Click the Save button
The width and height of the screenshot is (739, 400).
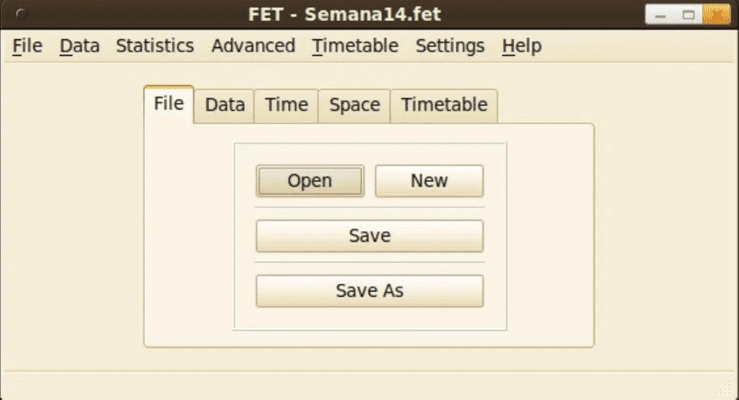[x=369, y=236]
